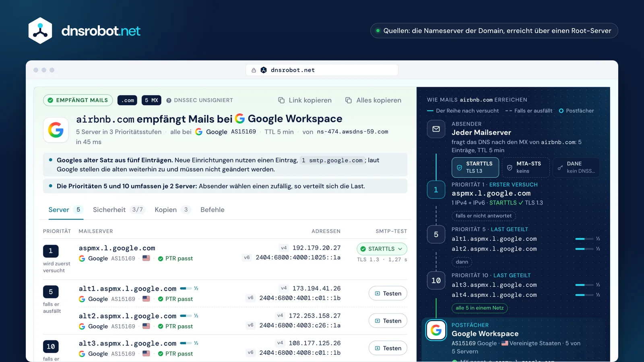Switch to the Sicherheit tab

(118, 210)
